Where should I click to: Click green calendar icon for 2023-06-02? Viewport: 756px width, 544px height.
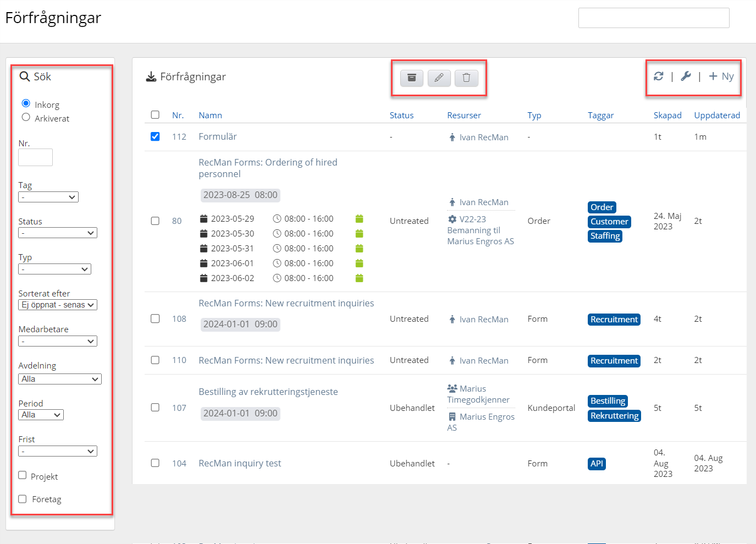(359, 278)
